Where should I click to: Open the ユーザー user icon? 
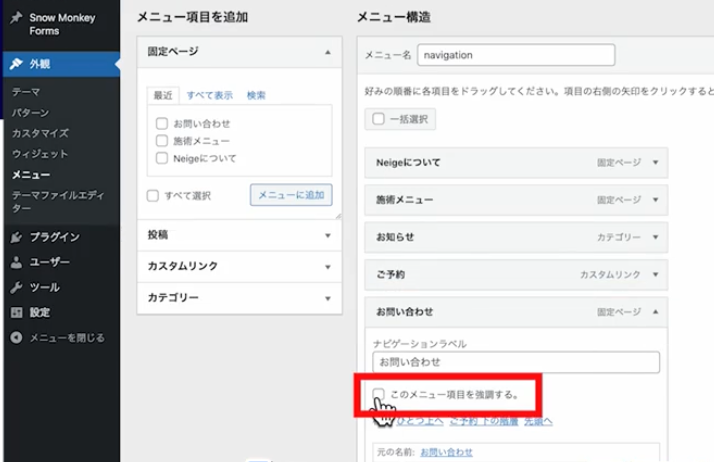(x=16, y=263)
